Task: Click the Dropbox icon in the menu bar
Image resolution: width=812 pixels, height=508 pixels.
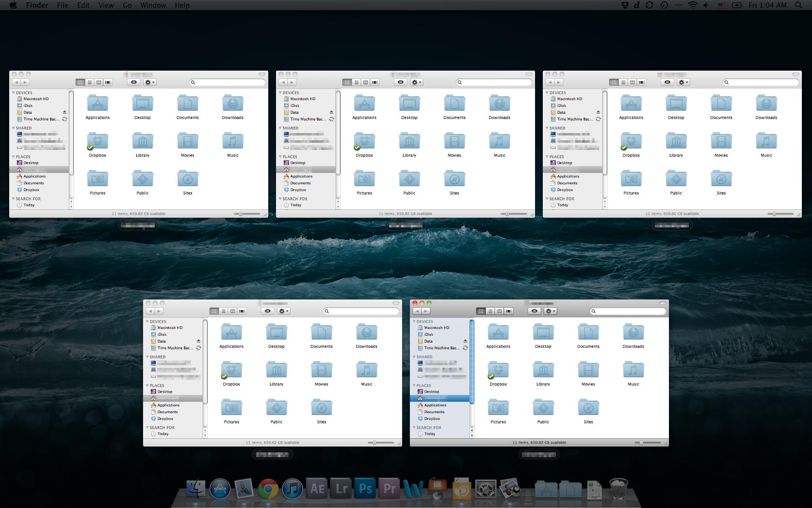Action: point(624,5)
